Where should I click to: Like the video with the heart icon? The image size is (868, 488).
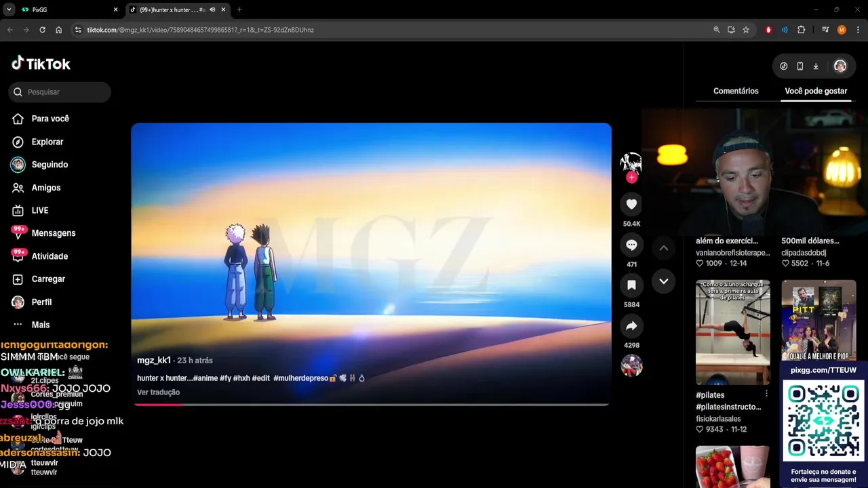tap(631, 204)
